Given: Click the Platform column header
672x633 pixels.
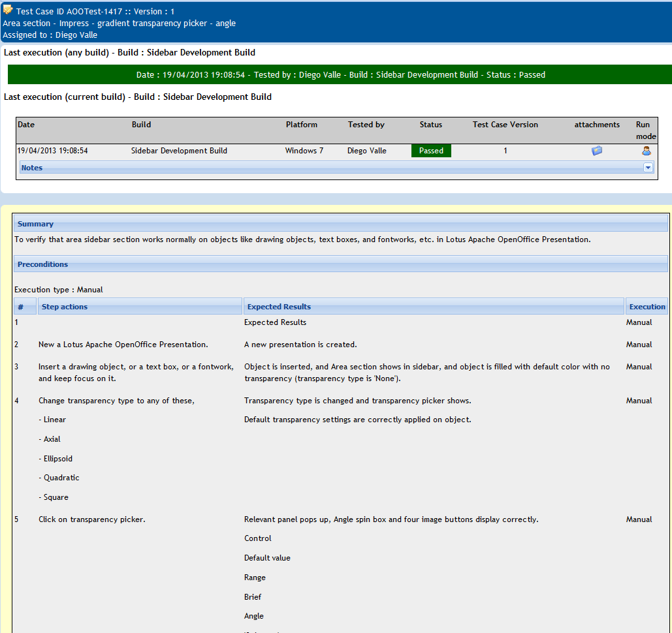Looking at the screenshot, I should (x=302, y=125).
